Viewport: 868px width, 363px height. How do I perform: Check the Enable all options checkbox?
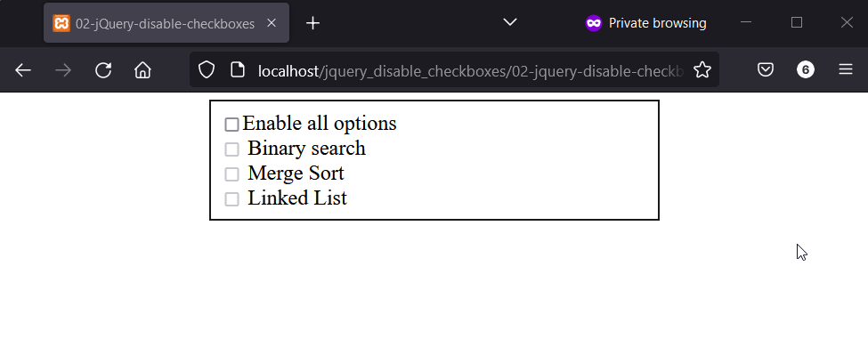point(232,125)
